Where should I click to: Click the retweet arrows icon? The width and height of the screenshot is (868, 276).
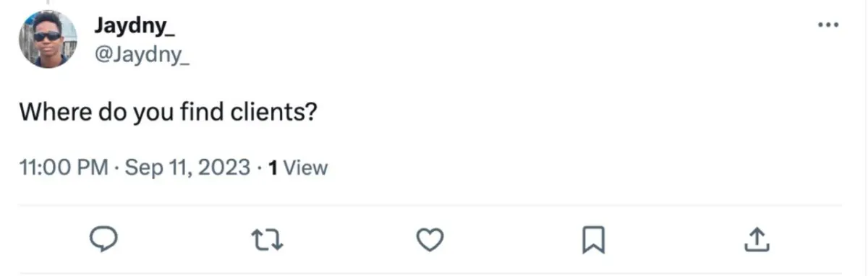click(x=269, y=238)
